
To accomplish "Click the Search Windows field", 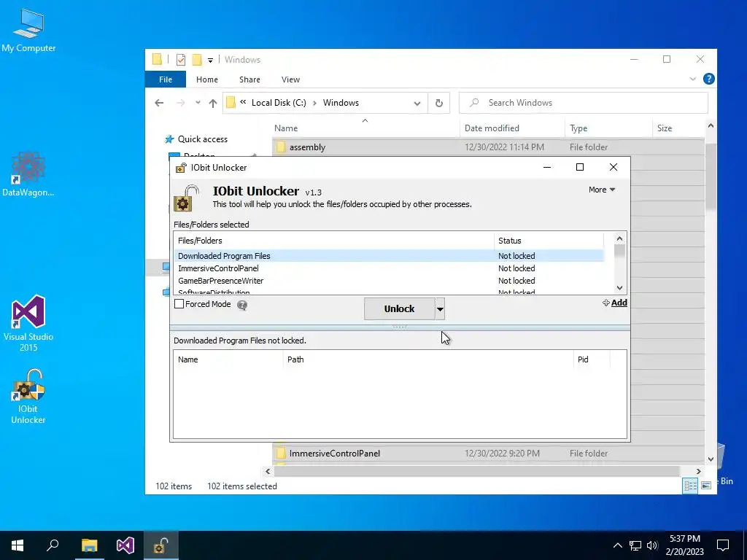I will click(583, 103).
